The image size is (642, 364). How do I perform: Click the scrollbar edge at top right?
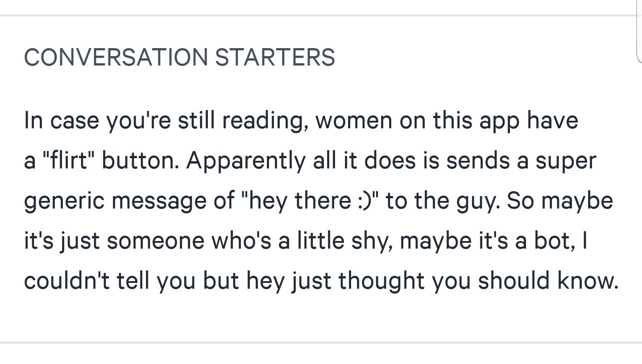coord(638,31)
